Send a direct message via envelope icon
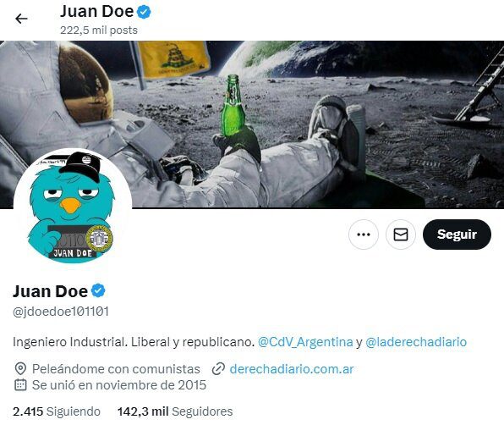The width and height of the screenshot is (504, 425). click(401, 235)
